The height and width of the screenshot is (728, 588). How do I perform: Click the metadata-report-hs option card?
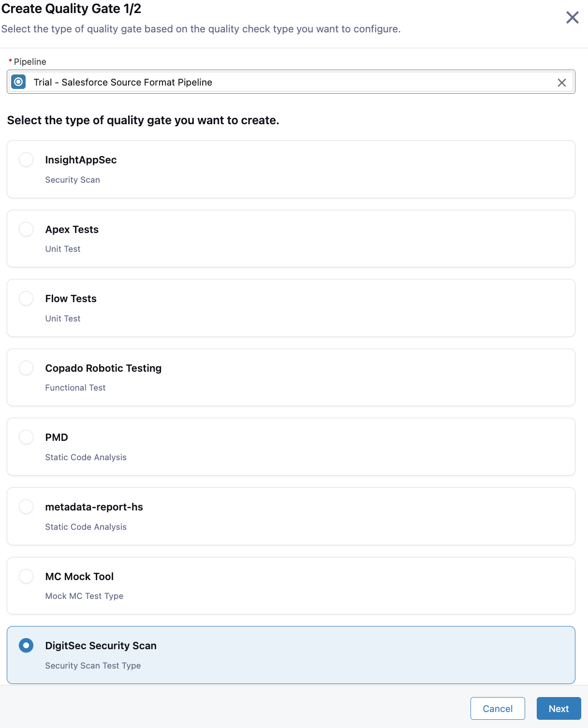tap(291, 516)
